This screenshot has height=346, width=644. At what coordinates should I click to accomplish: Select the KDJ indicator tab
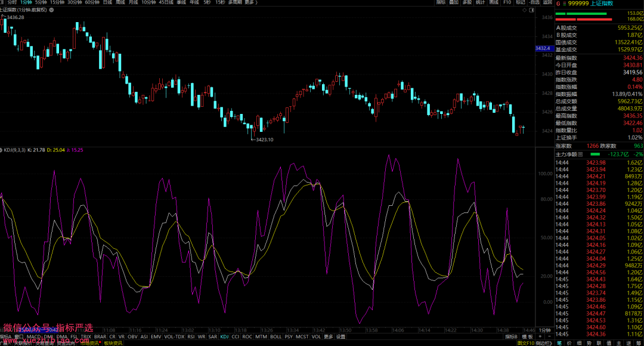224,336
